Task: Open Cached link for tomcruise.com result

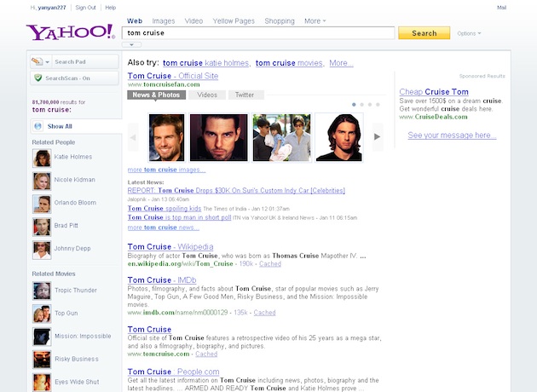Action: (x=206, y=354)
